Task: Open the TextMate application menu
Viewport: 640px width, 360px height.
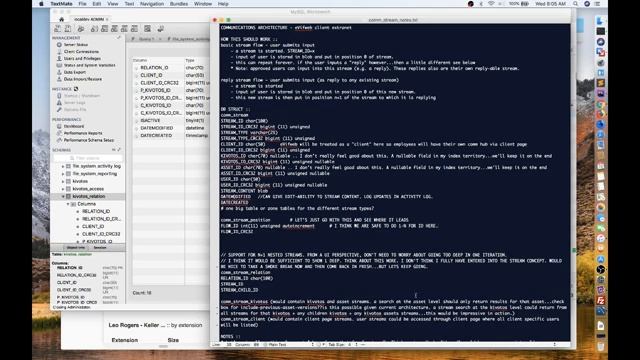Action: point(61,4)
